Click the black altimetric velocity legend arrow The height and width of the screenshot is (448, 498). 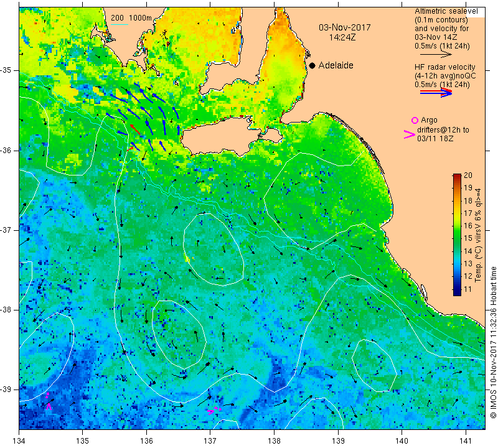point(436,55)
